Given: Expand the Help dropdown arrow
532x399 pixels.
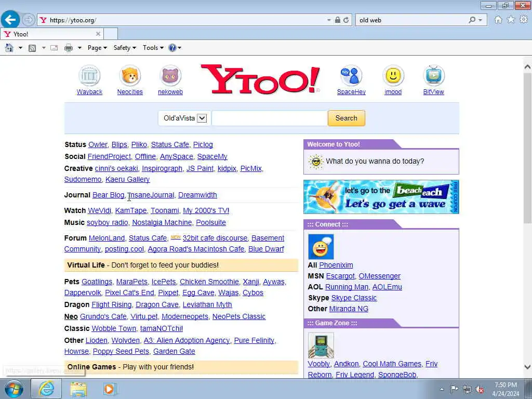Looking at the screenshot, I should point(179,48).
